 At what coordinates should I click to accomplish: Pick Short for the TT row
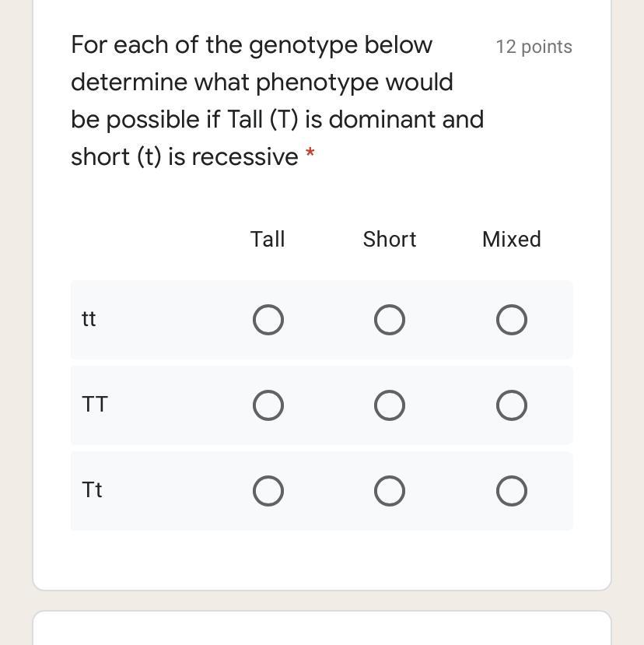pos(390,405)
